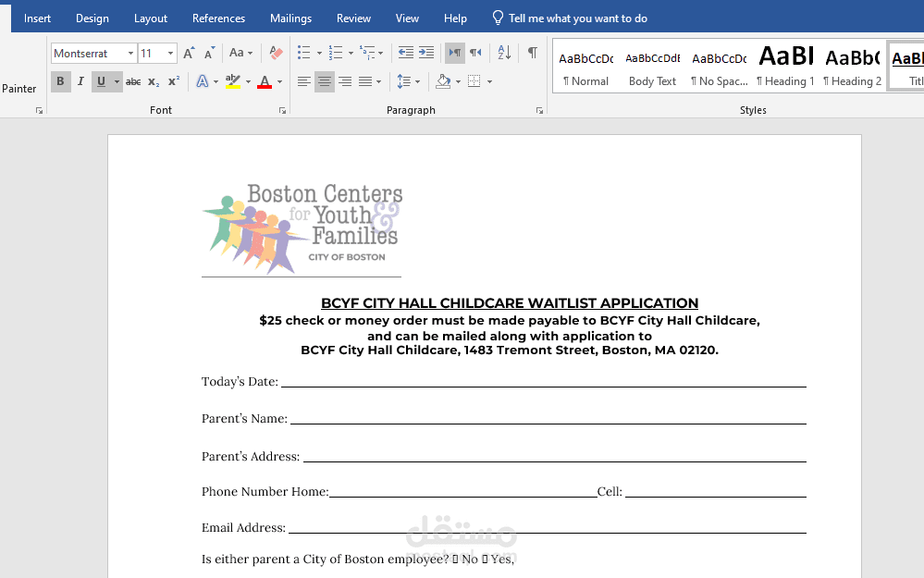The height and width of the screenshot is (578, 924).
Task: Align text to the left
Action: (x=304, y=81)
